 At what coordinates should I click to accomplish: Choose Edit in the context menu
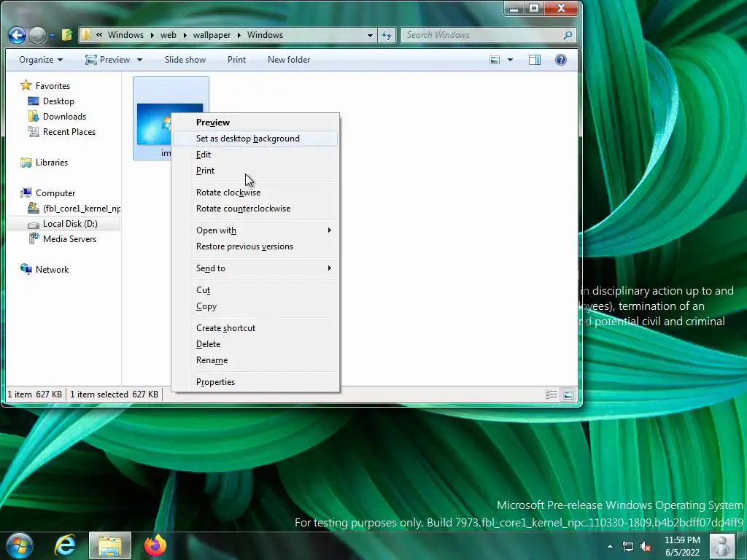click(x=255, y=155)
